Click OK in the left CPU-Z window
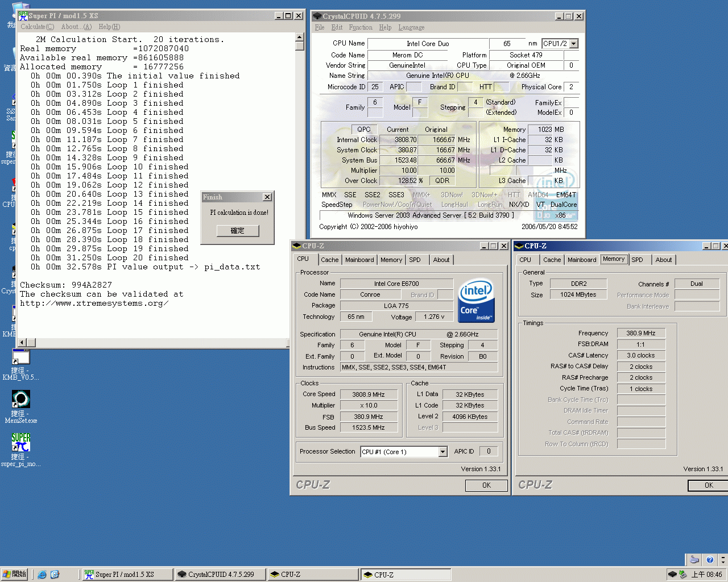 coord(486,485)
